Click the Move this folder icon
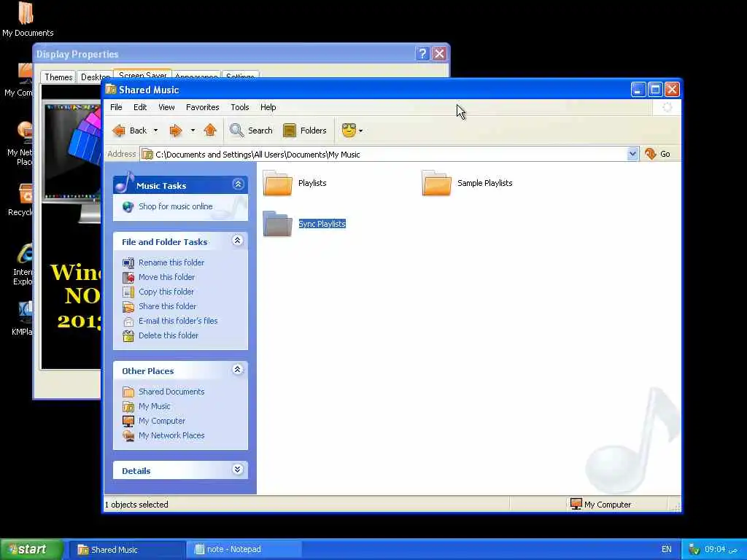 128,277
